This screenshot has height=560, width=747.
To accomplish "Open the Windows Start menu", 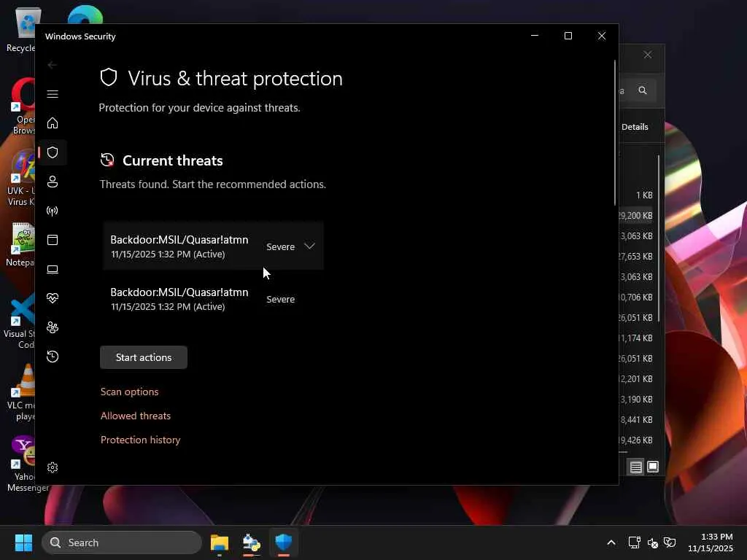I will pyautogui.click(x=23, y=542).
